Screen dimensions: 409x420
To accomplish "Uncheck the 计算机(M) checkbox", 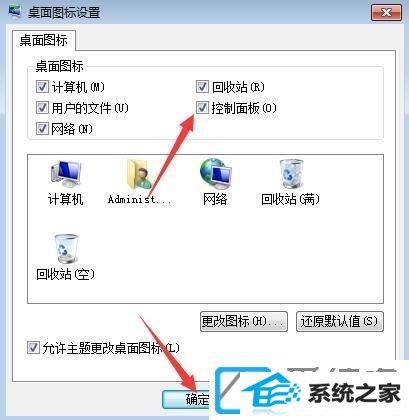I will pyautogui.click(x=42, y=87).
